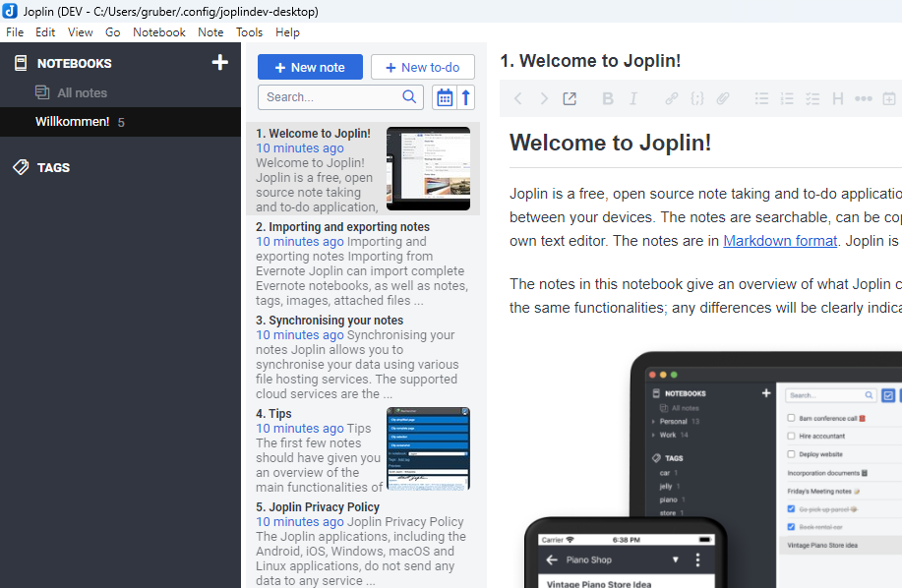Screen dimensions: 902x588
Task: Insert heading with H icon
Action: point(838,99)
